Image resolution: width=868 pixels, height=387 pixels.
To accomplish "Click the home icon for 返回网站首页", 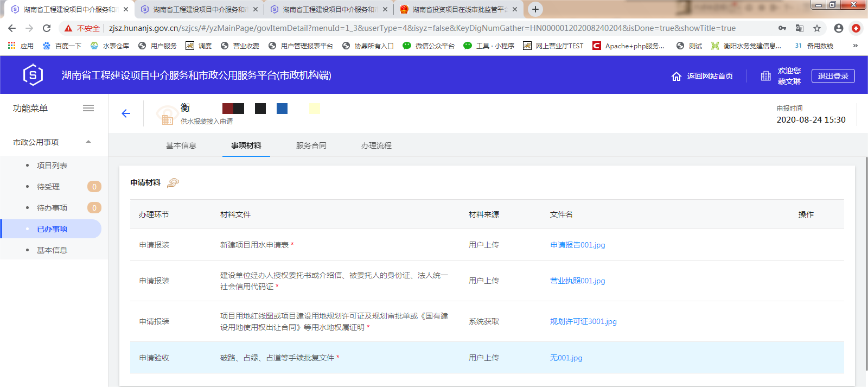I will point(676,77).
